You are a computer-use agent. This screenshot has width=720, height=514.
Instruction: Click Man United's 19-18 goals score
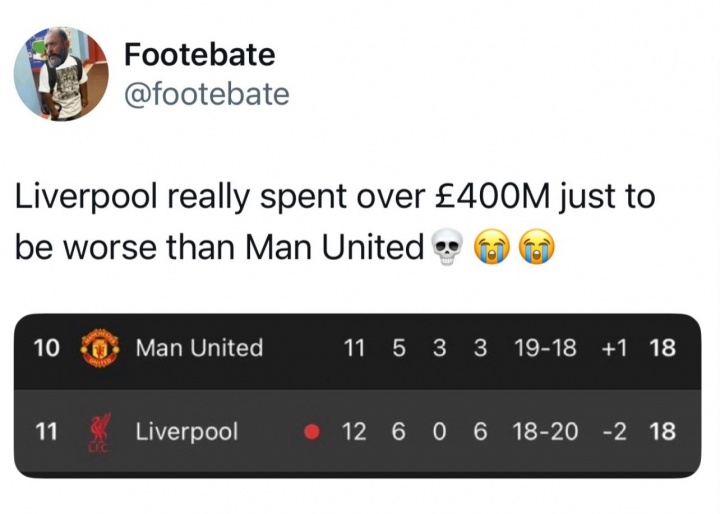544,348
